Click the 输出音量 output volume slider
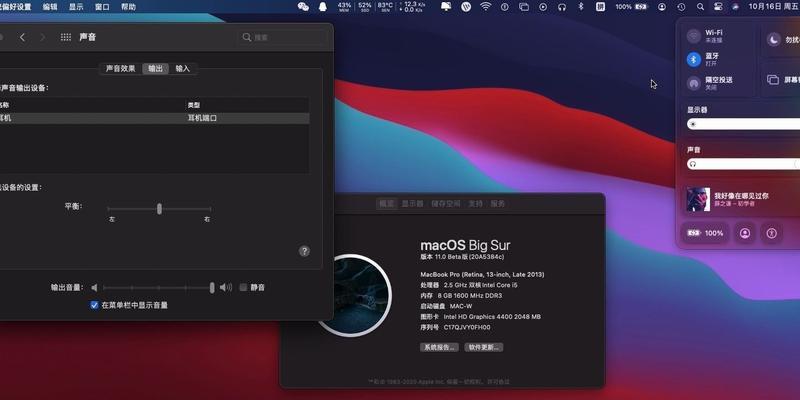800x400 pixels. [x=161, y=288]
